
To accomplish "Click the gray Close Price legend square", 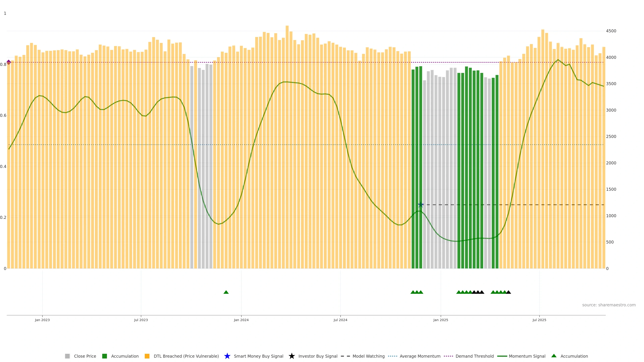I will click(x=67, y=356).
